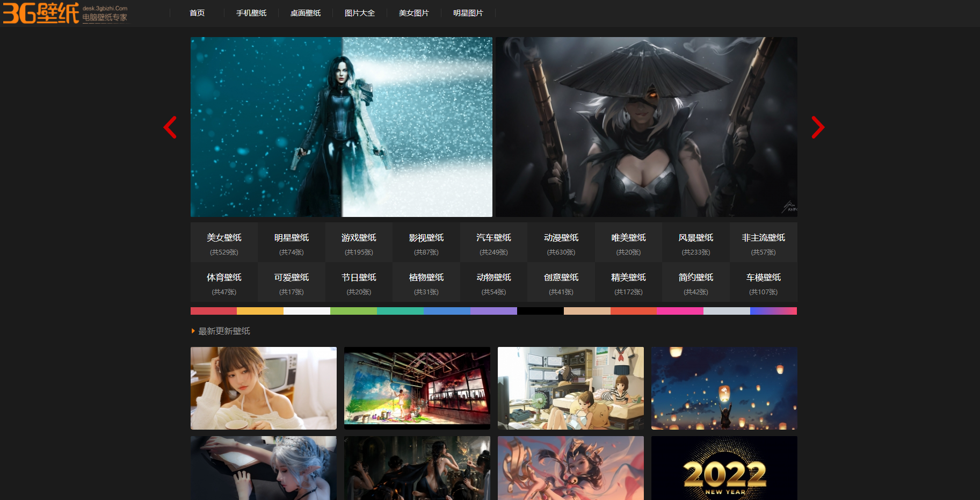This screenshot has width=980, height=500.
Task: Filter by the tan beige color swatch
Action: (x=587, y=311)
